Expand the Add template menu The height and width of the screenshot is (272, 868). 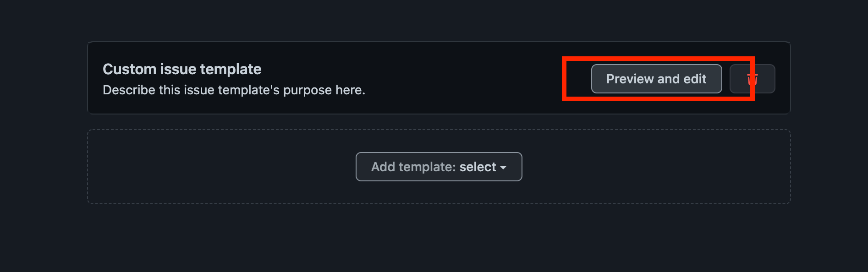click(x=439, y=167)
